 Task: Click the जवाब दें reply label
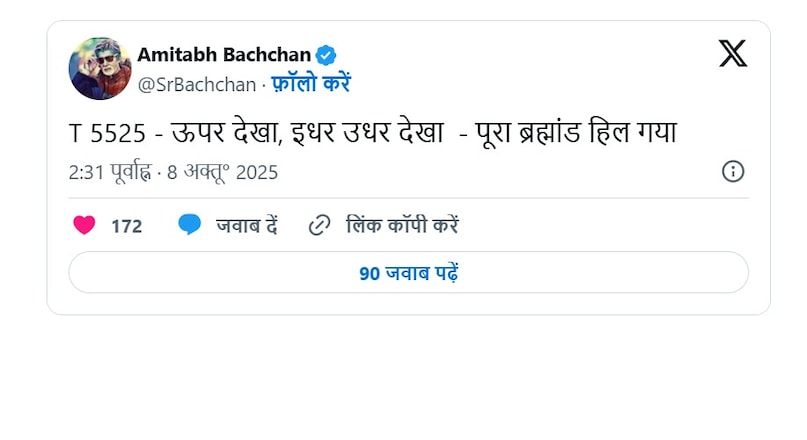coord(246,225)
